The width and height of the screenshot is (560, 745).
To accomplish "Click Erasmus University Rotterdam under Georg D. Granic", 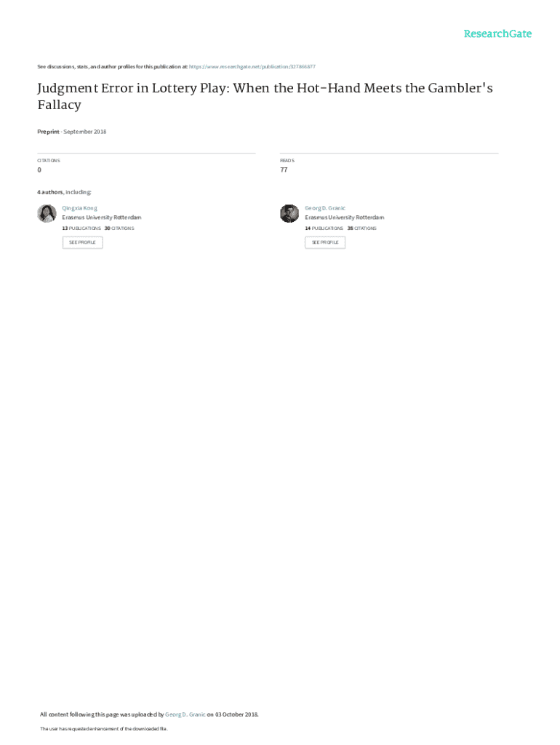I will click(x=345, y=218).
